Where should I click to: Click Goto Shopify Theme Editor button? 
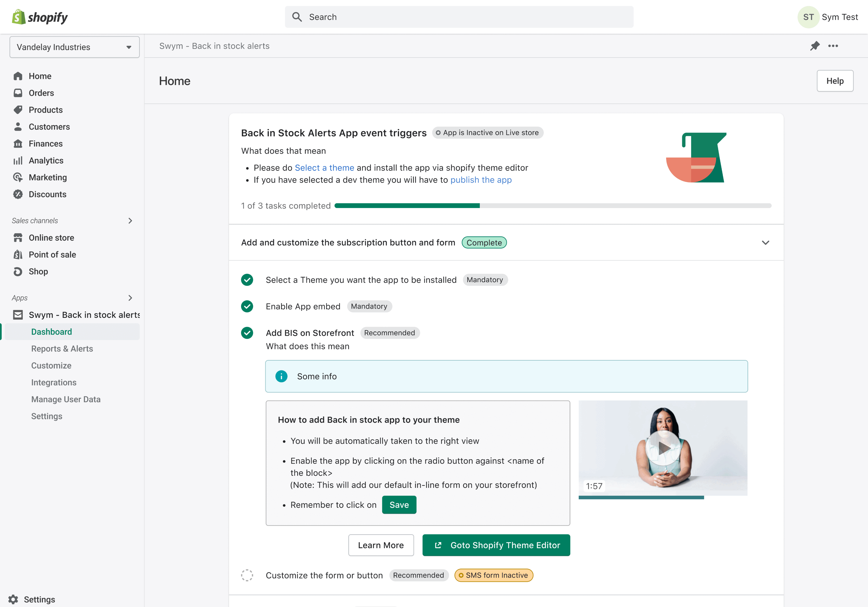[x=496, y=545]
